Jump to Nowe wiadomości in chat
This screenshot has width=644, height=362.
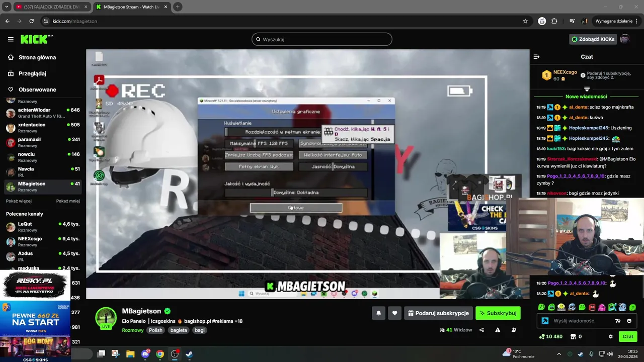click(x=586, y=97)
